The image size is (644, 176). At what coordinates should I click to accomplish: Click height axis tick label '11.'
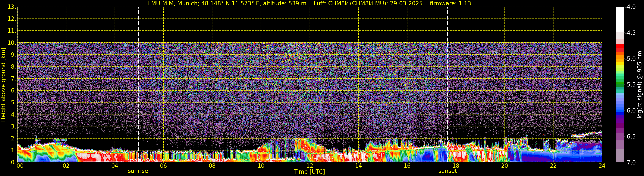click(12, 31)
